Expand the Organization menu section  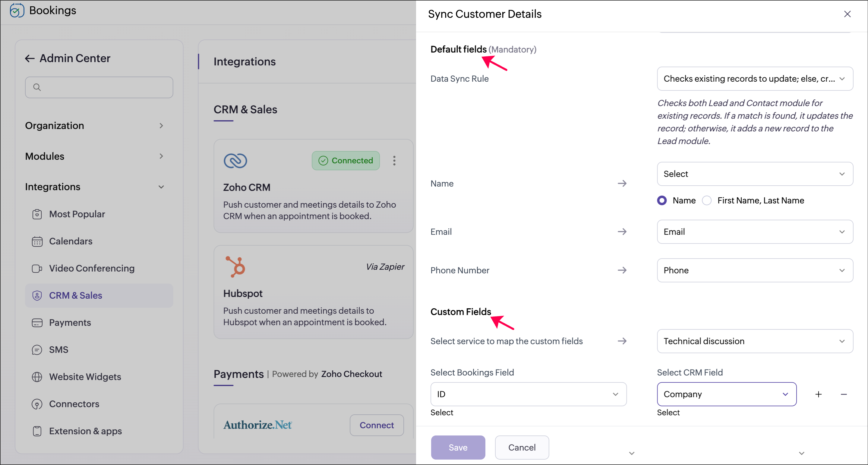pyautogui.click(x=94, y=126)
